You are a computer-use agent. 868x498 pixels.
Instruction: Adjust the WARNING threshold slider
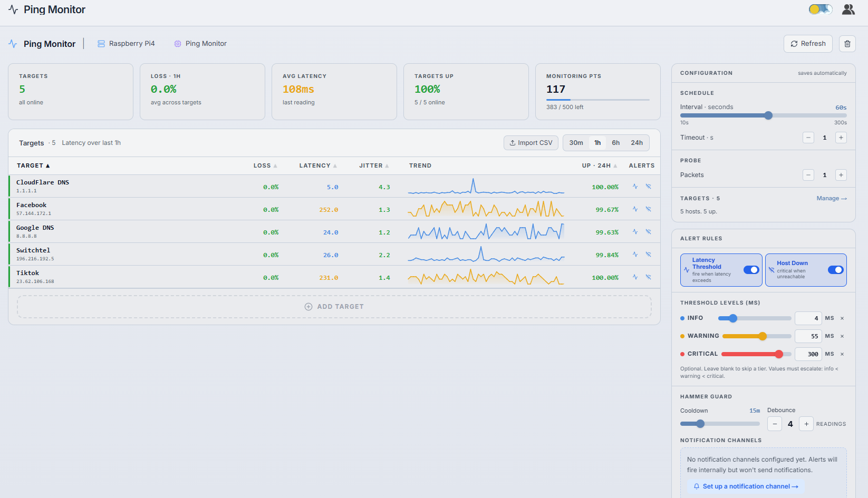tap(757, 336)
